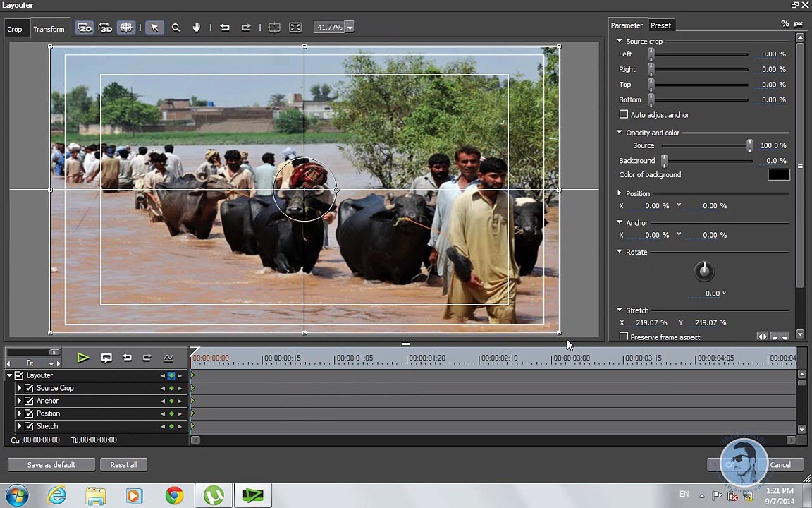This screenshot has height=508, width=812.
Task: Click the horizontal fit stretch button
Action: (762, 337)
